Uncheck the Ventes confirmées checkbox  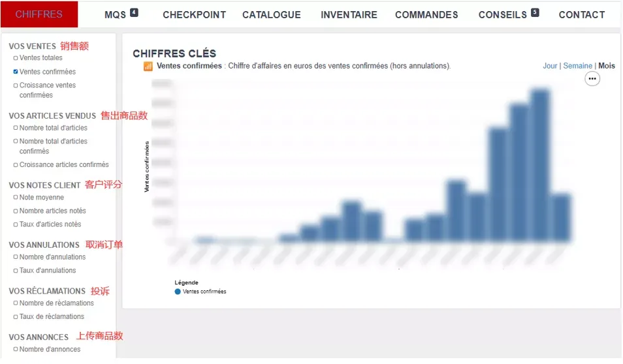tap(16, 72)
